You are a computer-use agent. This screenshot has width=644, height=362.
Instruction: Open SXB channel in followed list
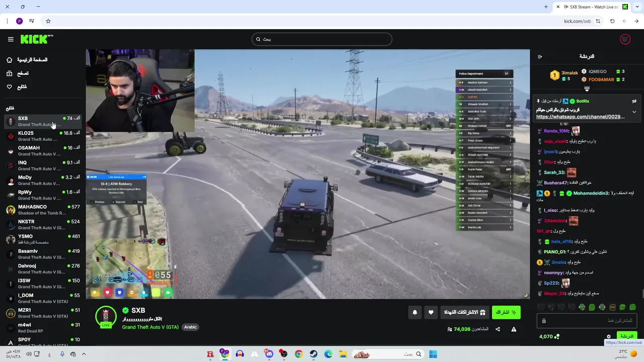click(x=43, y=121)
